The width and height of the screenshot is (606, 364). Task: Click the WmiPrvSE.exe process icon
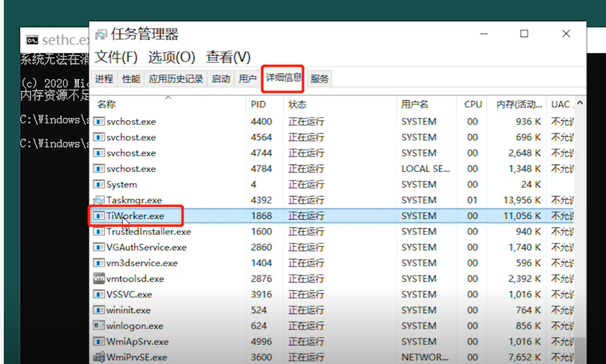99,356
